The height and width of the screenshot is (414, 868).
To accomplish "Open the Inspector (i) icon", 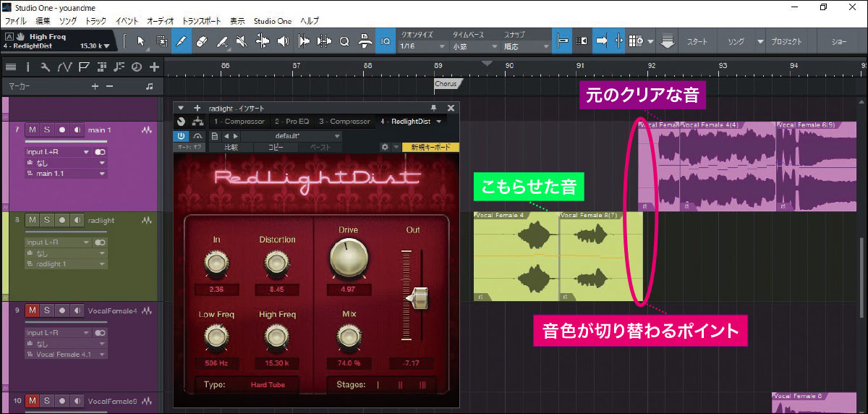I will pyautogui.click(x=28, y=67).
